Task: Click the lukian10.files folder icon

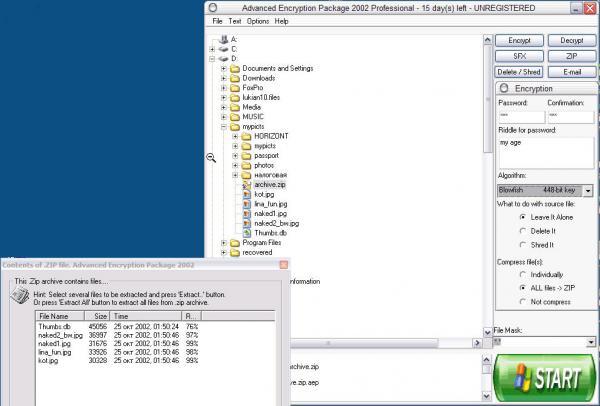Action: (235, 98)
